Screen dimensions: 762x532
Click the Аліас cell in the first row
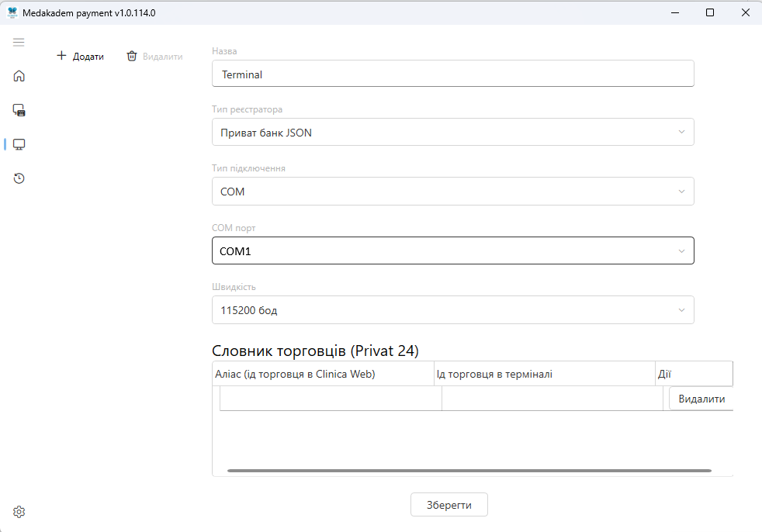click(x=331, y=399)
